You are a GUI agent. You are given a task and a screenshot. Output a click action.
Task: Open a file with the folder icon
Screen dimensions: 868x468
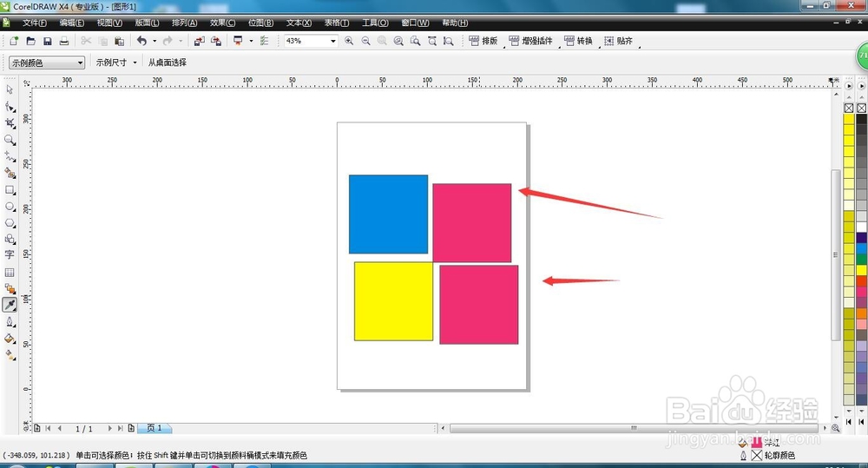30,41
